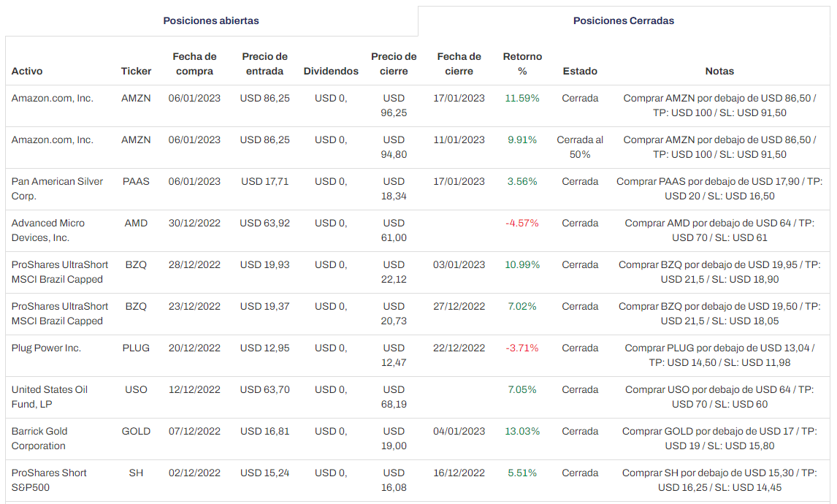Viewport: 837px width, 504px height.
Task: Click the Ticker column header
Action: pyautogui.click(x=136, y=71)
